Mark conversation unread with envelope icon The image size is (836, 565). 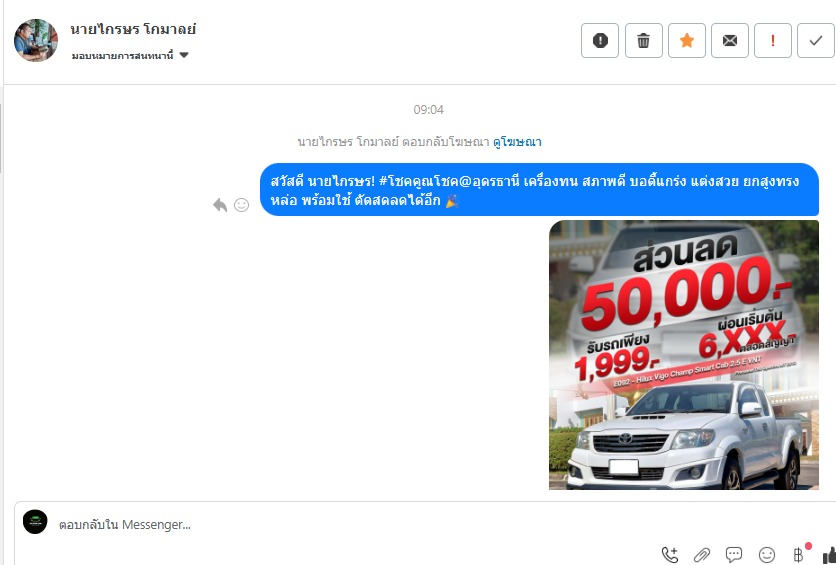click(730, 41)
